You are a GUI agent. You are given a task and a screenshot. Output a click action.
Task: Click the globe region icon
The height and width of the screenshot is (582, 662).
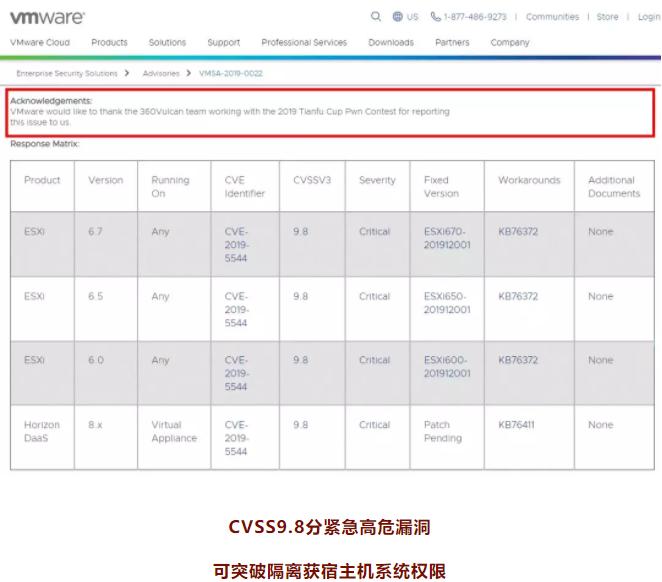397,16
